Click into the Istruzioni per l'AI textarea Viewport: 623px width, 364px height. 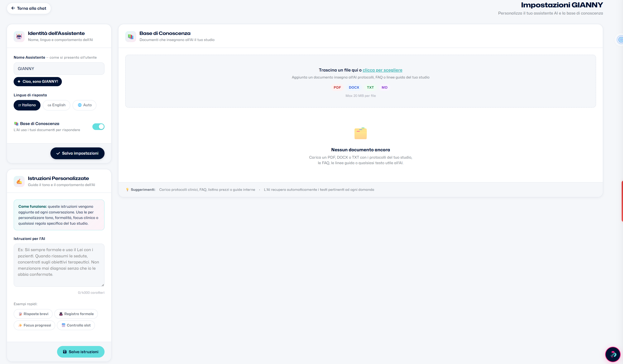click(x=59, y=265)
